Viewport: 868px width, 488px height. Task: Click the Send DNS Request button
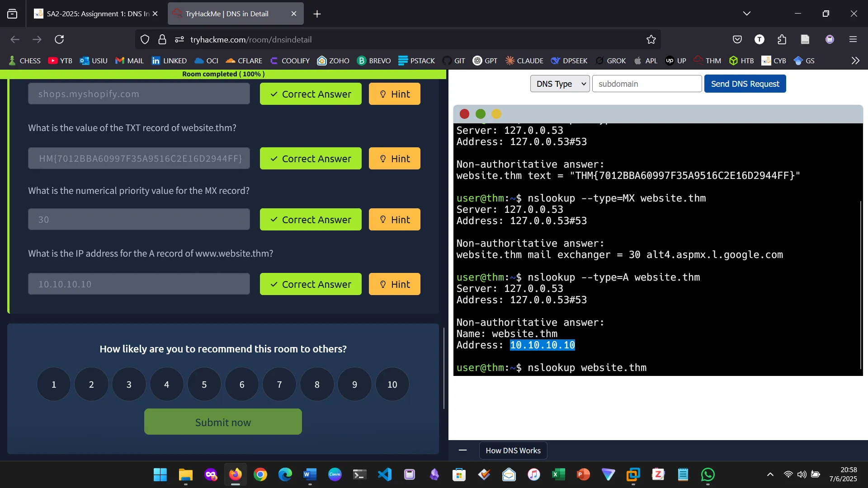pos(745,84)
